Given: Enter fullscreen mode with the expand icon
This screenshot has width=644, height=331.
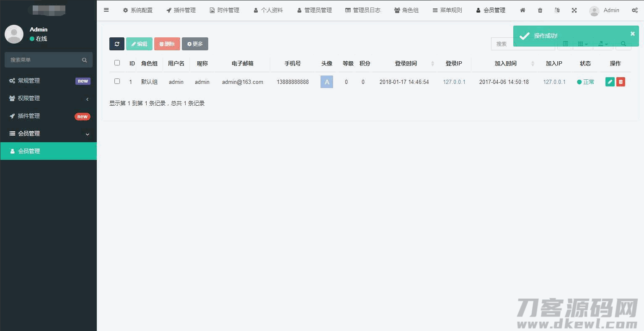Looking at the screenshot, I should (x=574, y=10).
